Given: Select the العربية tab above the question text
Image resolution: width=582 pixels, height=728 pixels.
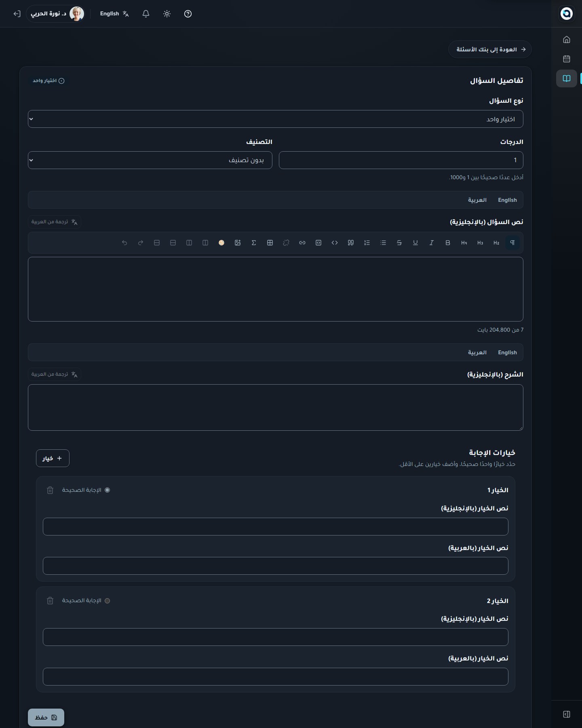Looking at the screenshot, I should [477, 200].
